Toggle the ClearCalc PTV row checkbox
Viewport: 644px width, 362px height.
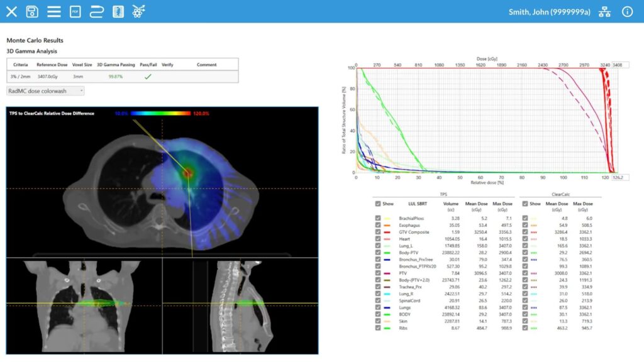[526, 273]
